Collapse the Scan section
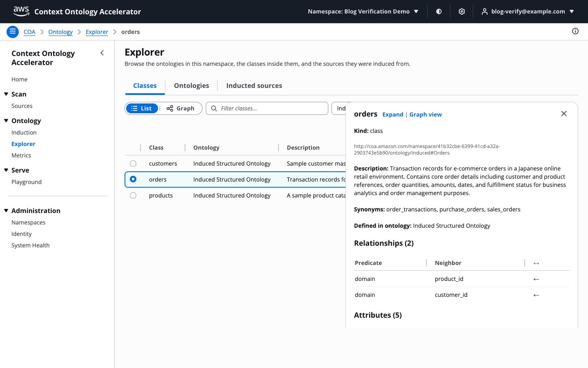Screen dimensions: 588x368 coord(6,94)
